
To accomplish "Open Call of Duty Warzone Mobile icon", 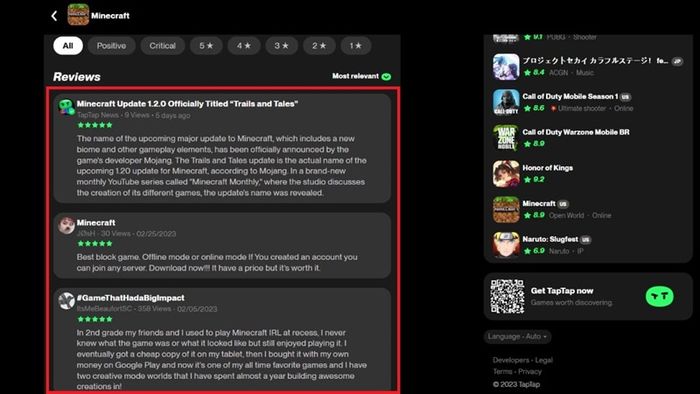I will coord(506,138).
